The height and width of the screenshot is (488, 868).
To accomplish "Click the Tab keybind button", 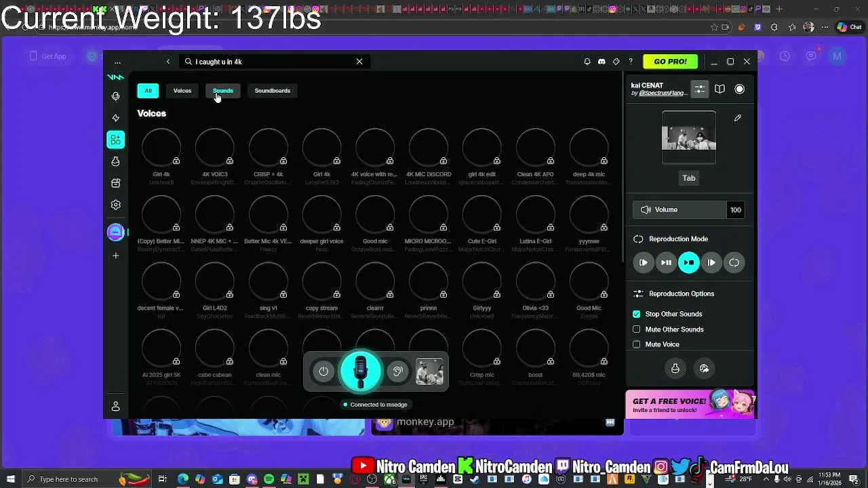I will click(689, 178).
